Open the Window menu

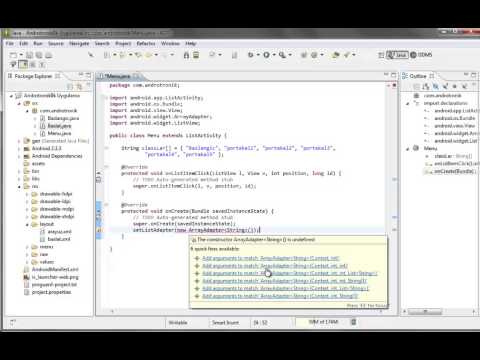170,44
